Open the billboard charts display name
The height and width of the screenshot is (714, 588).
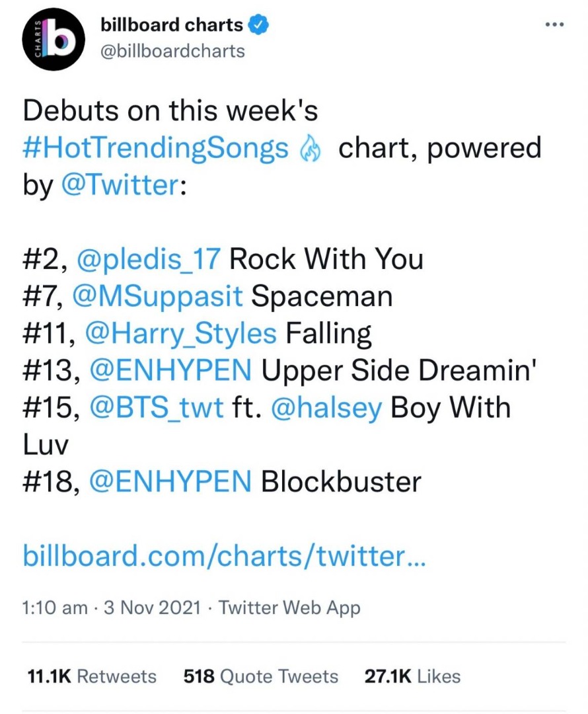click(x=172, y=25)
